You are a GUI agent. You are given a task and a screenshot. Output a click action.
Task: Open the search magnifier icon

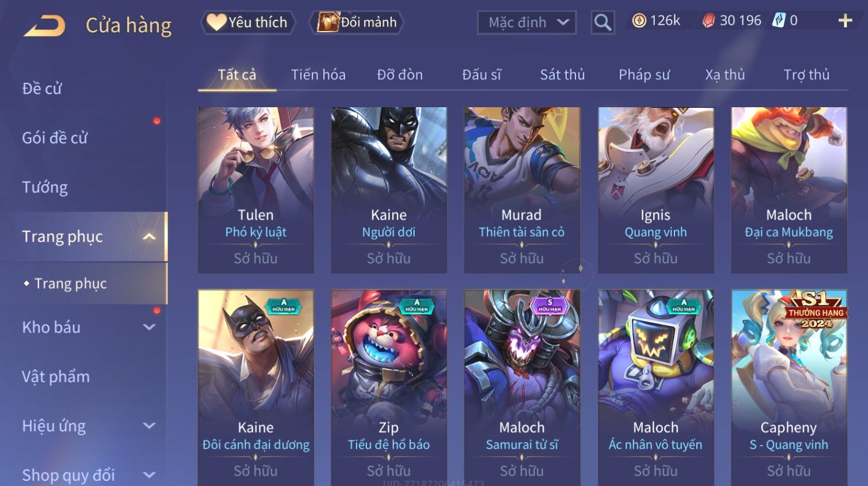(x=602, y=22)
